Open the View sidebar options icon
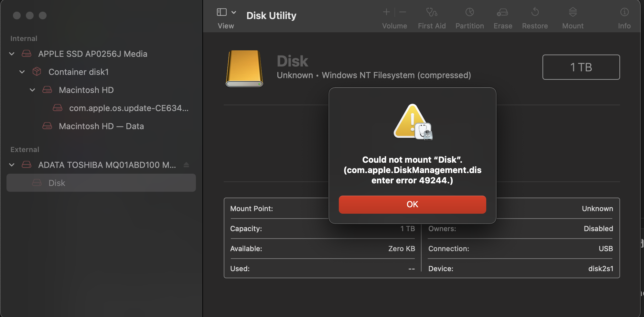 [x=221, y=12]
